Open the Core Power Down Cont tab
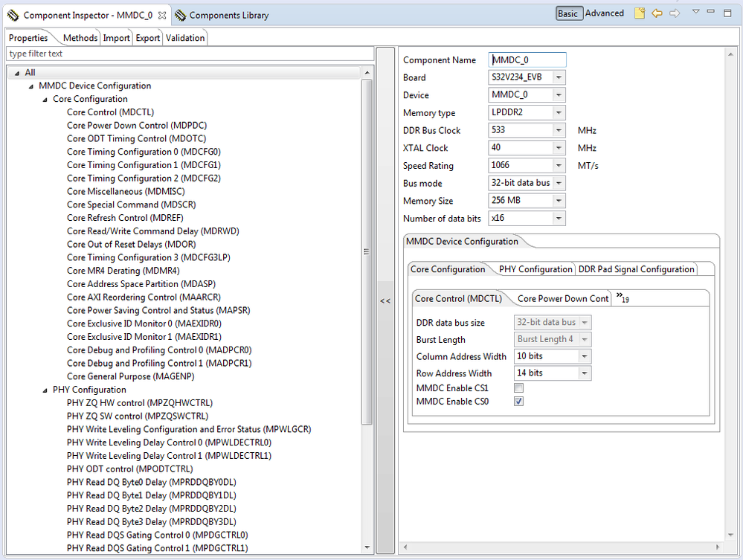This screenshot has height=560, width=743. coord(563,298)
